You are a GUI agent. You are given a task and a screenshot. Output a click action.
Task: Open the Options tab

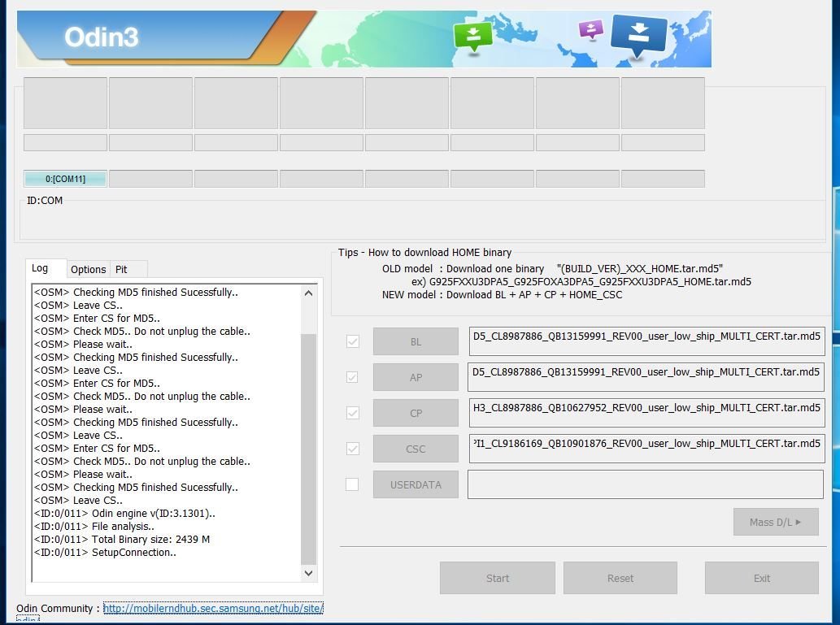point(89,269)
